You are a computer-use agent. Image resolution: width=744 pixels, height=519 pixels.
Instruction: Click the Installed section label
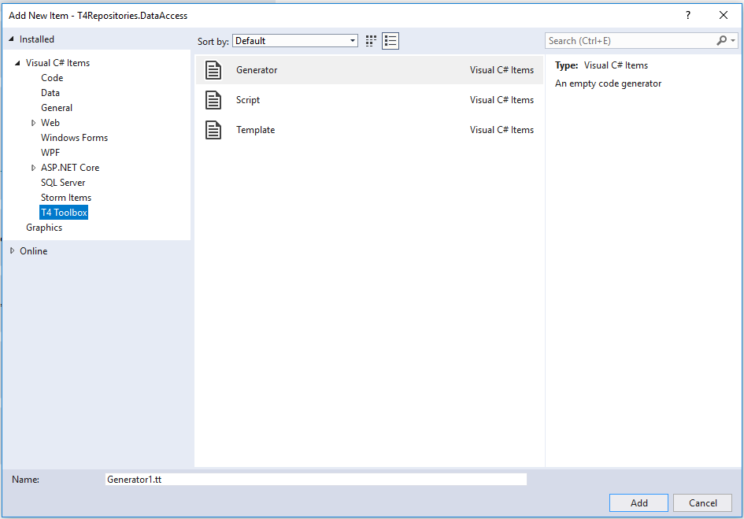coord(37,39)
